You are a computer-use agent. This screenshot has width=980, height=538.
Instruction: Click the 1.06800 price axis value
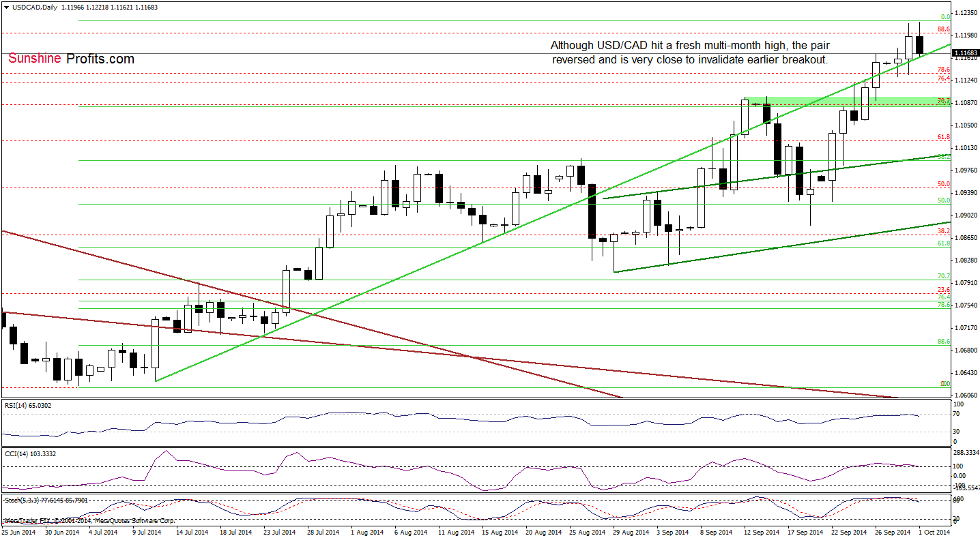[966, 350]
